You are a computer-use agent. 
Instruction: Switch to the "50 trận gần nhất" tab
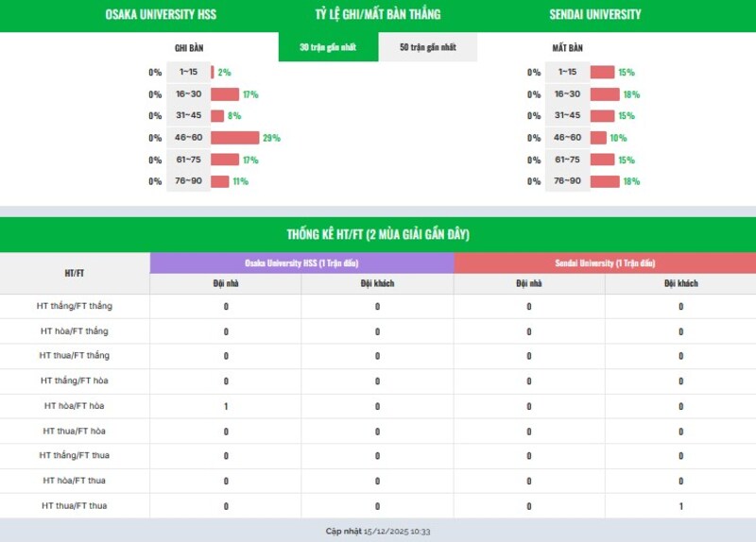click(428, 47)
